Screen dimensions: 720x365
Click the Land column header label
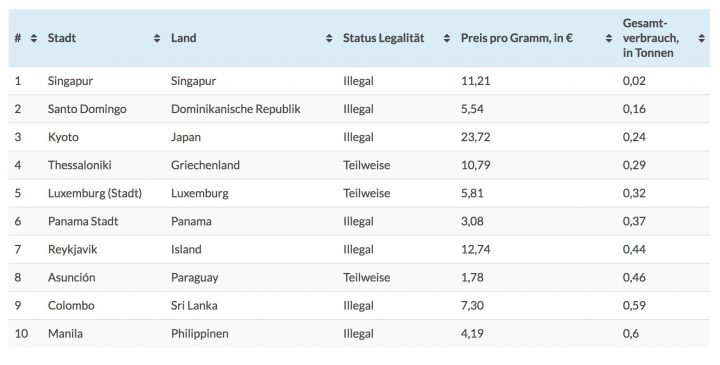[183, 38]
